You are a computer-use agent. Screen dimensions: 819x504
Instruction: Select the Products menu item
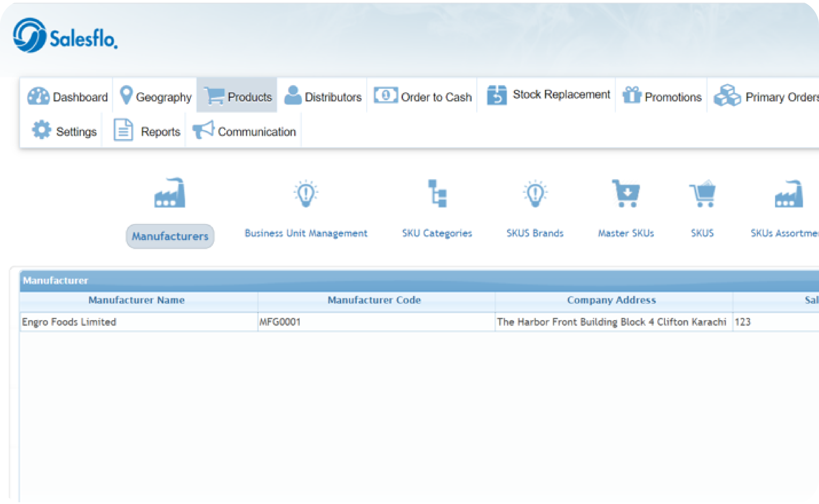pyautogui.click(x=237, y=96)
